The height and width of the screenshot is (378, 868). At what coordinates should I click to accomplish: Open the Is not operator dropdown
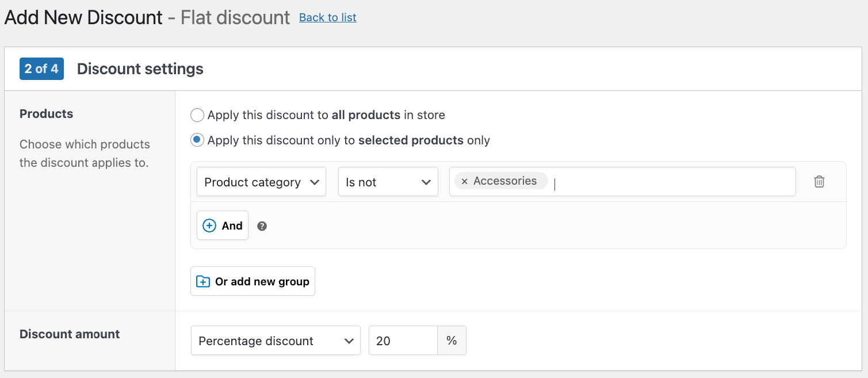pyautogui.click(x=388, y=182)
